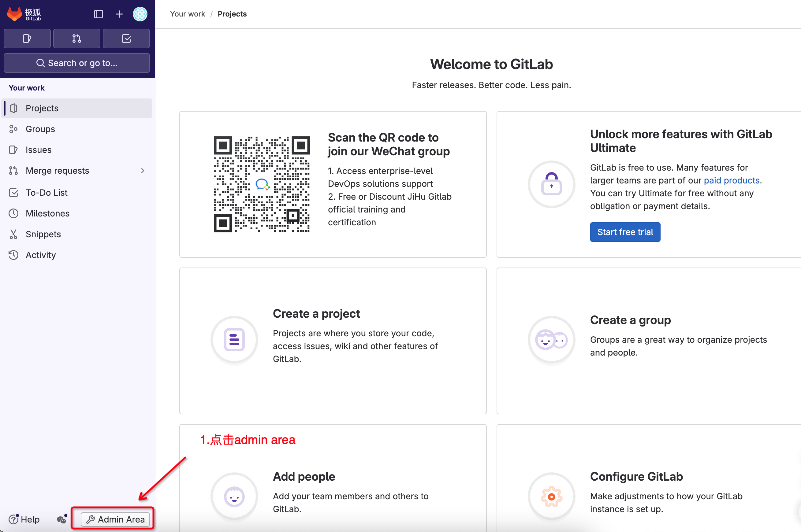
Task: Click the Search or go to field
Action: (x=77, y=63)
